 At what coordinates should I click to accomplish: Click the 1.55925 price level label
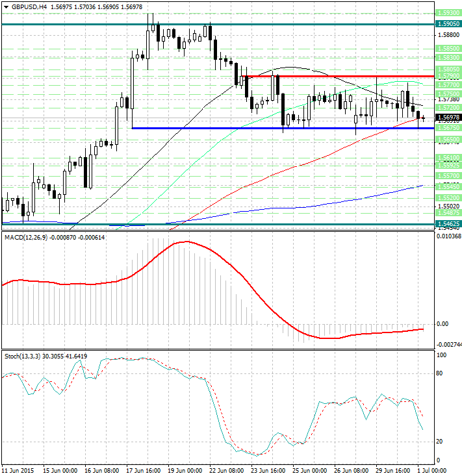[x=448, y=165]
